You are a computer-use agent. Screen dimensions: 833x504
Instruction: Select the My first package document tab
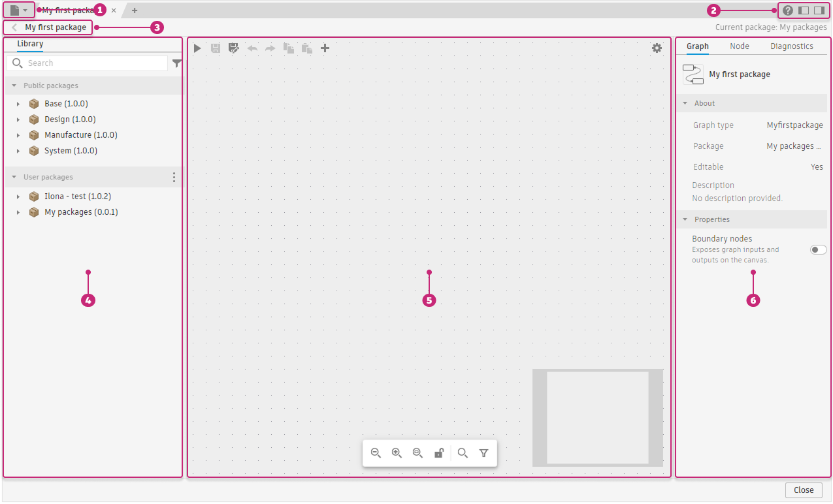pyautogui.click(x=71, y=10)
